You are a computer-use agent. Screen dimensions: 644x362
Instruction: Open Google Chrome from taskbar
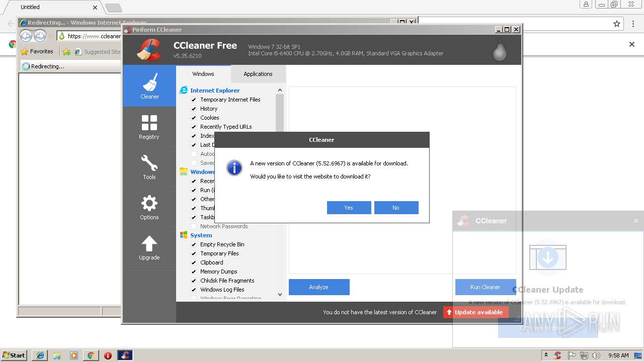pyautogui.click(x=91, y=355)
